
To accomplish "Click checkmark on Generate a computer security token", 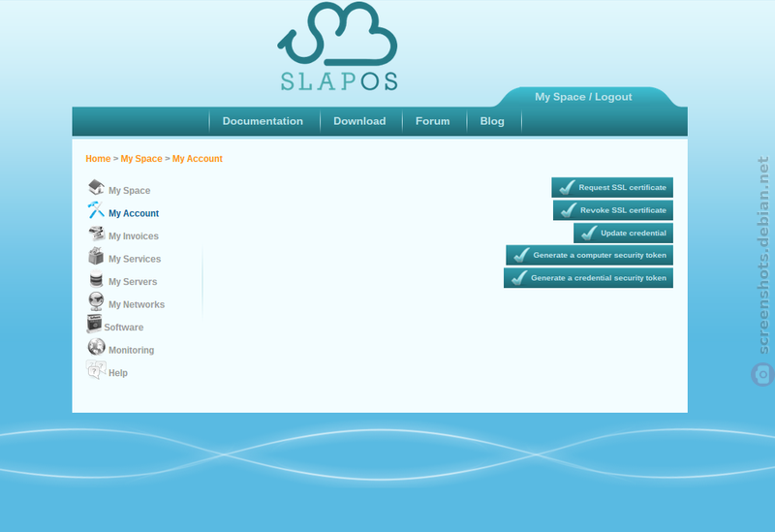I will [x=521, y=255].
